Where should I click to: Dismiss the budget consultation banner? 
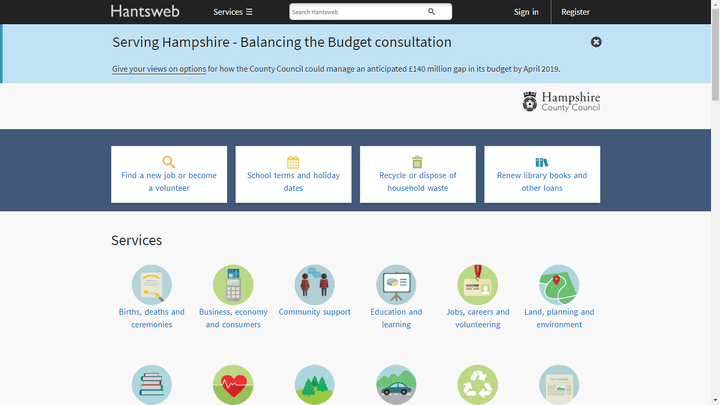click(x=596, y=42)
